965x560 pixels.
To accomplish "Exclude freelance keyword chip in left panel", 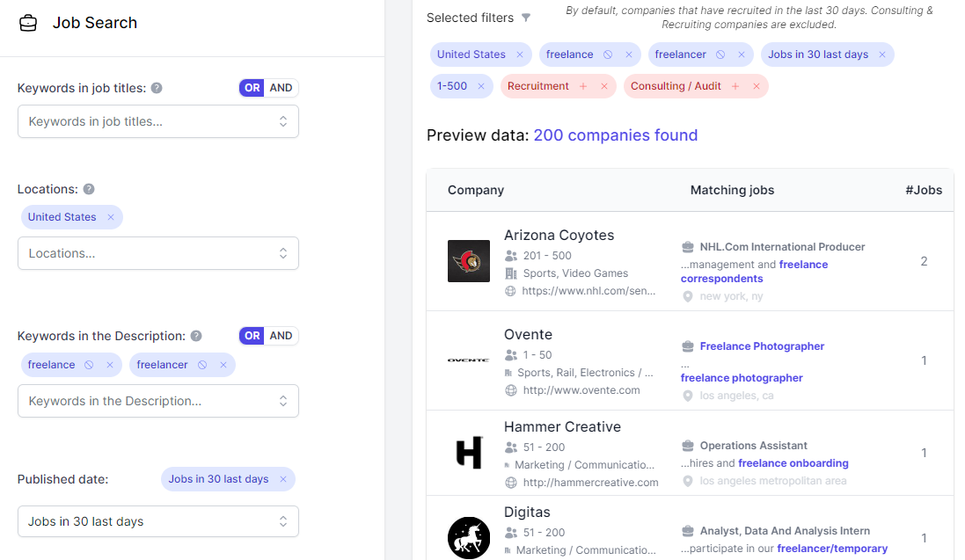I will point(89,365).
